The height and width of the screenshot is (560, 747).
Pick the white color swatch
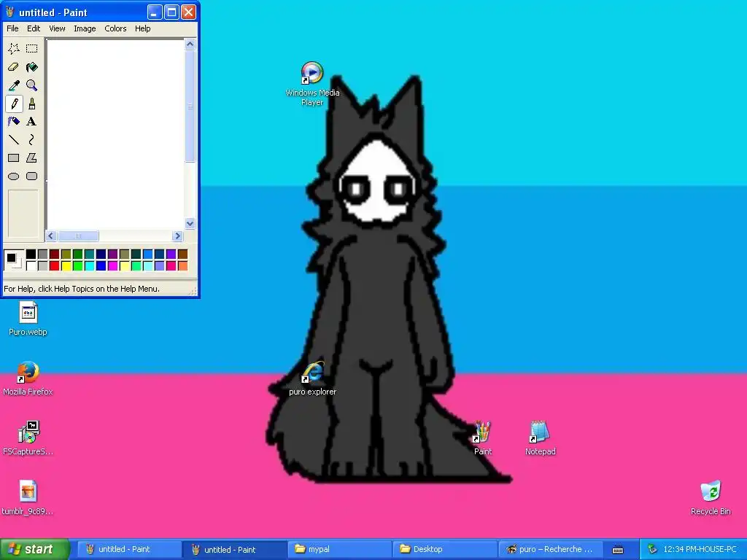click(x=31, y=265)
